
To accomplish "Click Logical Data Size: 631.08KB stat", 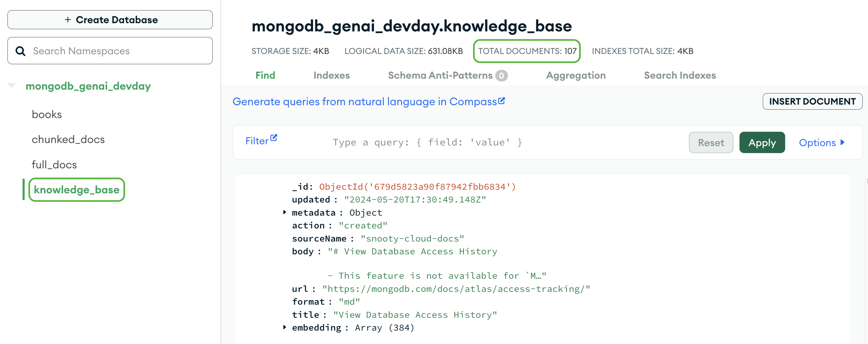I will click(403, 51).
